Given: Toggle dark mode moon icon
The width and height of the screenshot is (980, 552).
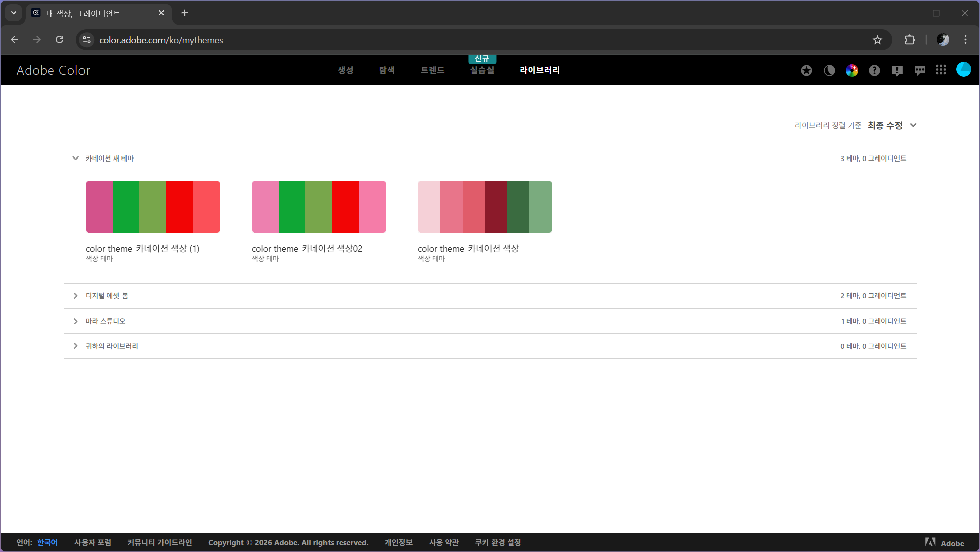Looking at the screenshot, I should click(829, 70).
